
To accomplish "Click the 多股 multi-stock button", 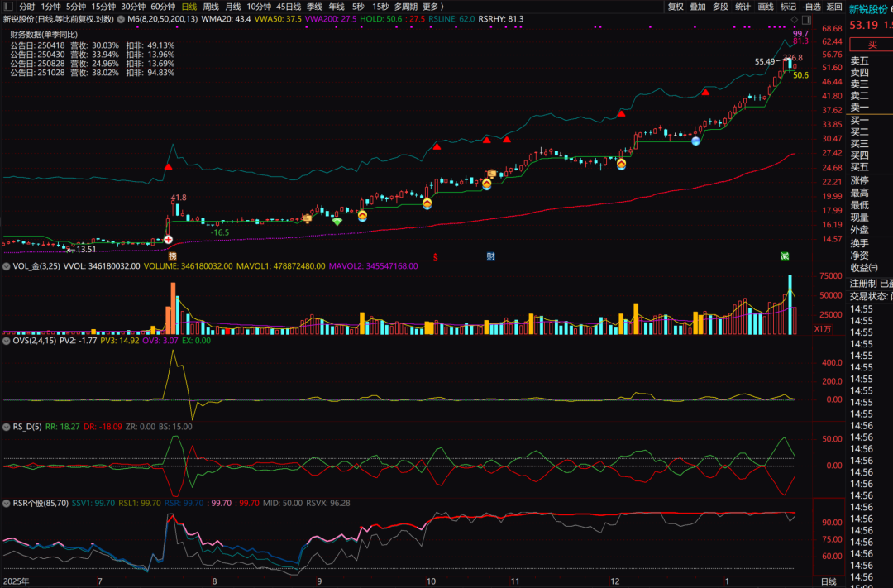I will click(x=720, y=7).
